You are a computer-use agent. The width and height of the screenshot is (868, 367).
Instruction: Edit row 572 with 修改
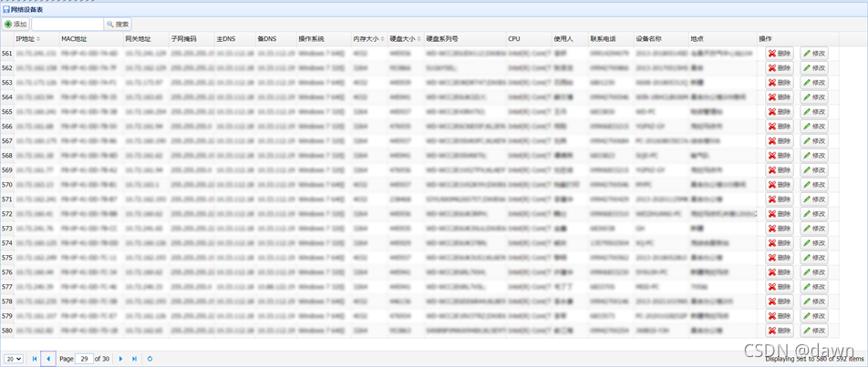coord(814,213)
